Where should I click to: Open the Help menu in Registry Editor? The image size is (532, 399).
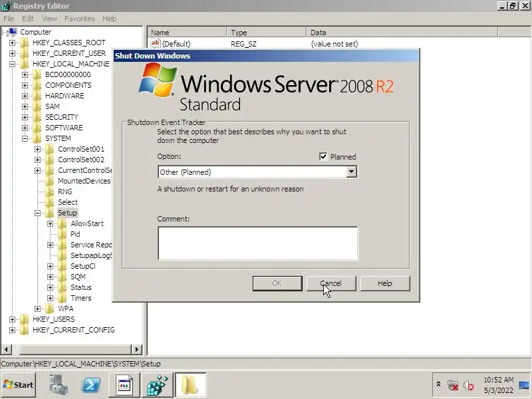109,19
